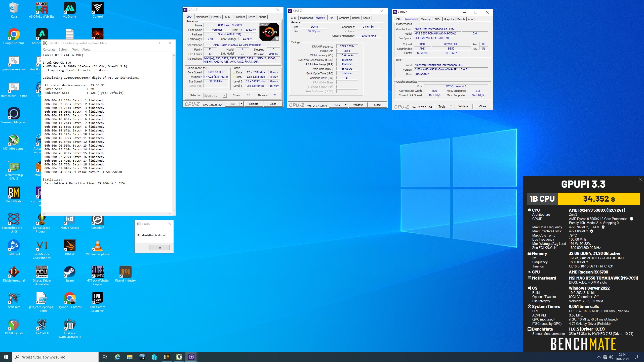Launch Battle.net desktop icon

(14, 248)
